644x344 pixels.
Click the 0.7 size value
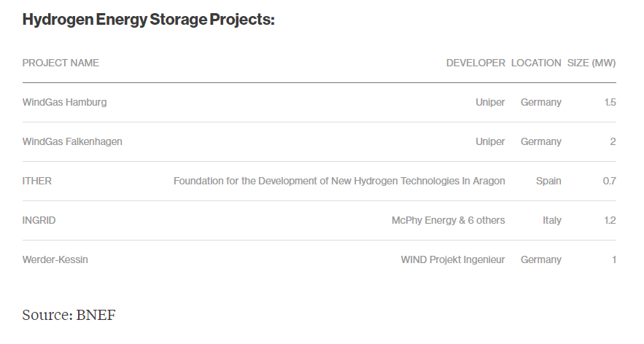pyautogui.click(x=609, y=181)
